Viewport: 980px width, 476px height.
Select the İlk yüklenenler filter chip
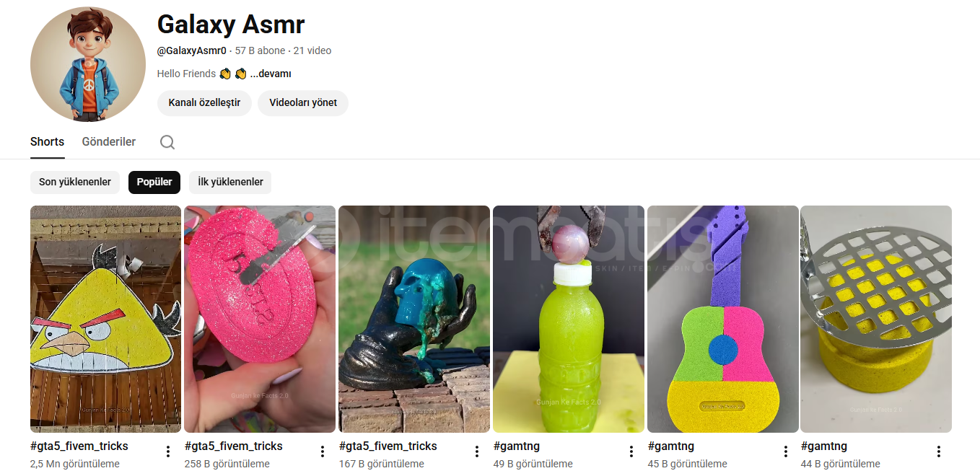click(x=230, y=182)
